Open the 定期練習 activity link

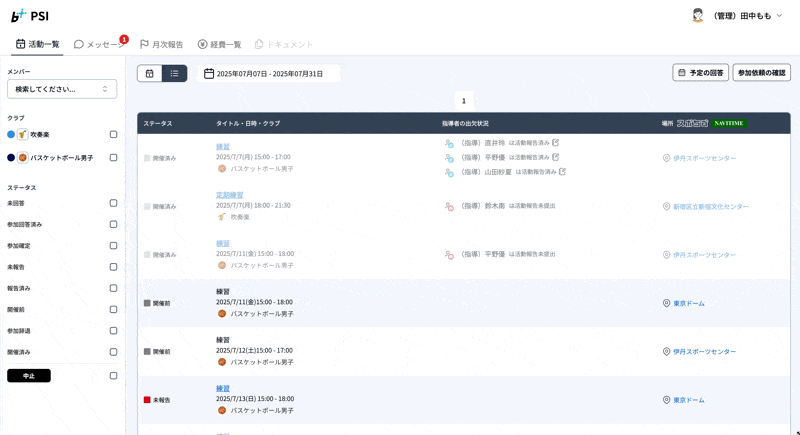click(230, 195)
